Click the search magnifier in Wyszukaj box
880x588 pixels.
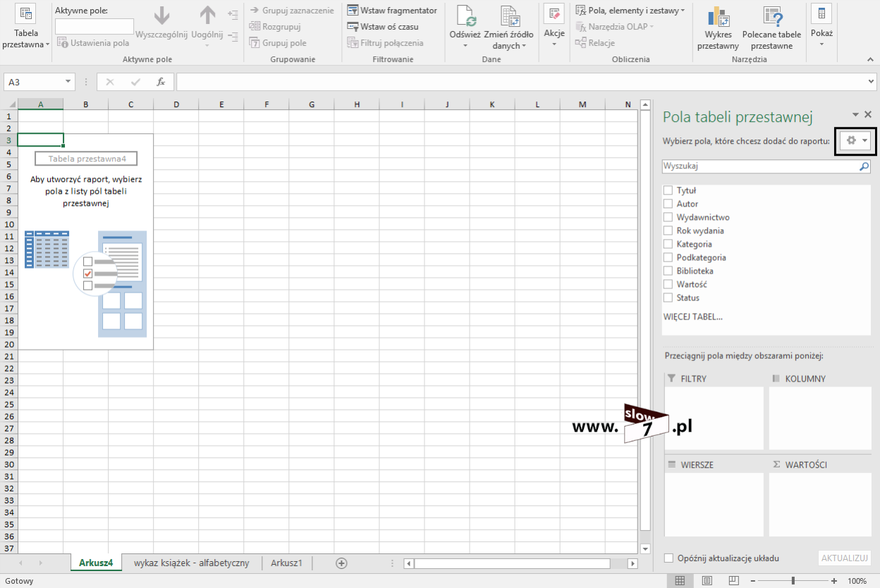tap(864, 167)
